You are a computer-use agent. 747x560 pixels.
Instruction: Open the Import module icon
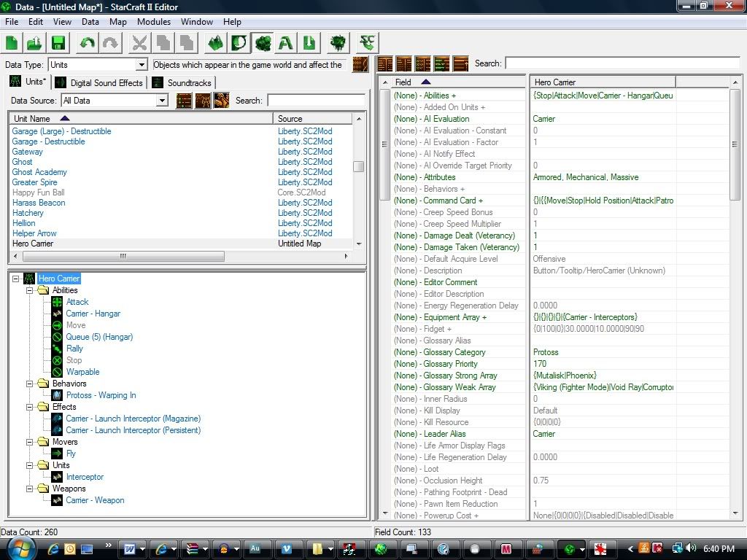pyautogui.click(x=309, y=43)
